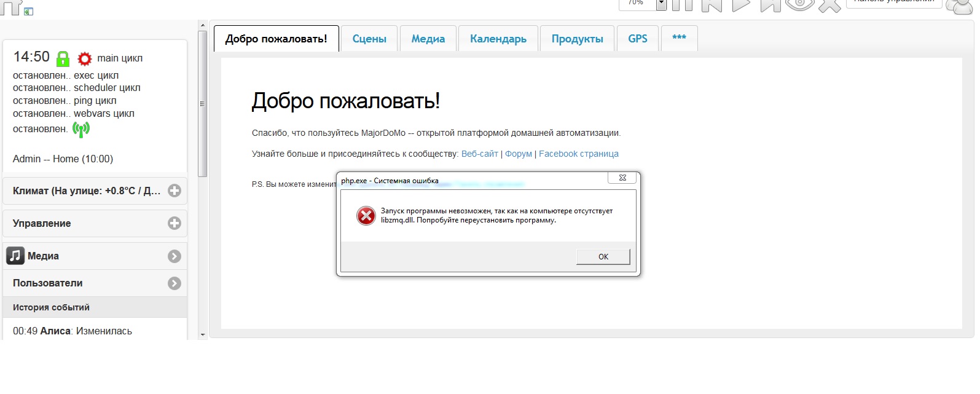The width and height of the screenshot is (980, 394).
Task: Click the red gear cycle status icon
Action: (x=85, y=59)
